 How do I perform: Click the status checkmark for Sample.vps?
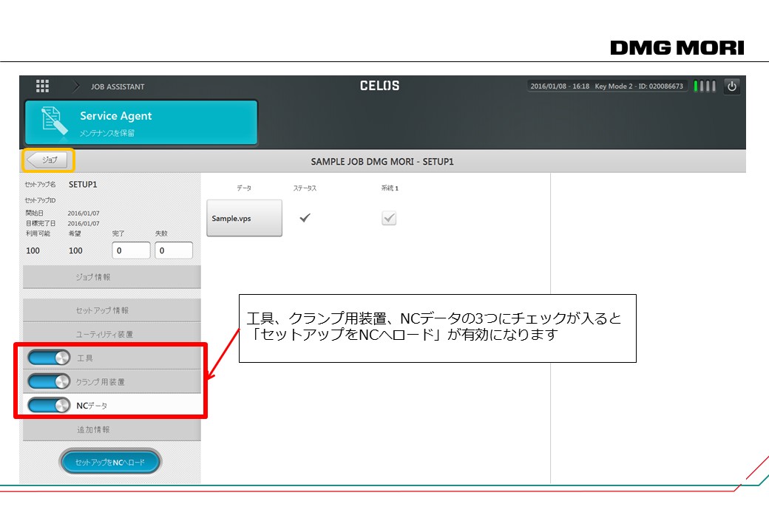coord(305,217)
